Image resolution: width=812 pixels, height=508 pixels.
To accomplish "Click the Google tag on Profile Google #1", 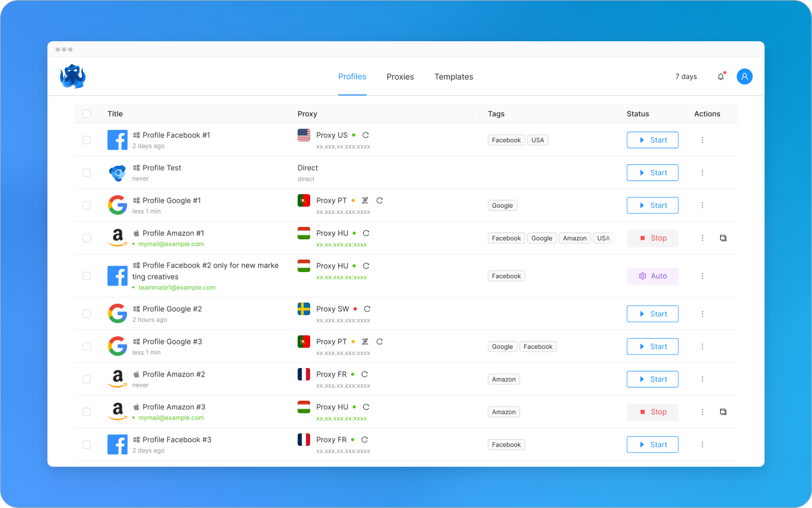I will point(502,205).
